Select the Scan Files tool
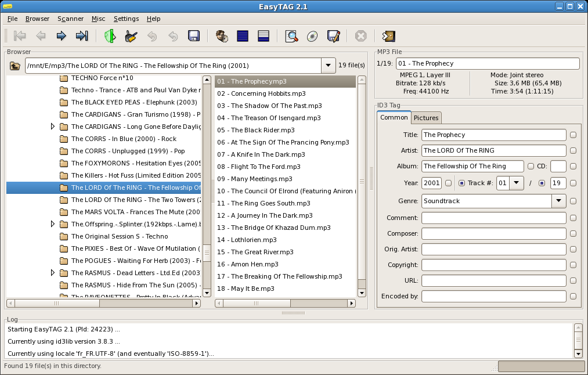The width and height of the screenshot is (588, 375). coord(110,36)
